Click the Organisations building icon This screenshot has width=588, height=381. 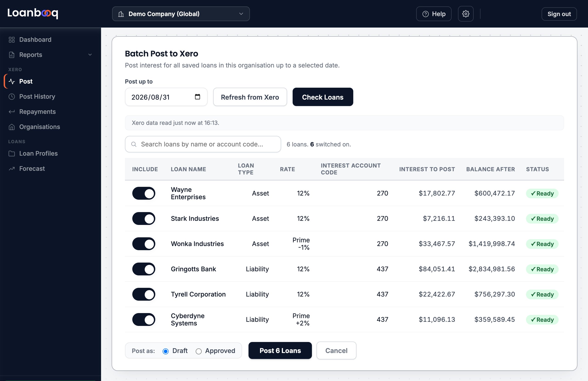point(12,127)
